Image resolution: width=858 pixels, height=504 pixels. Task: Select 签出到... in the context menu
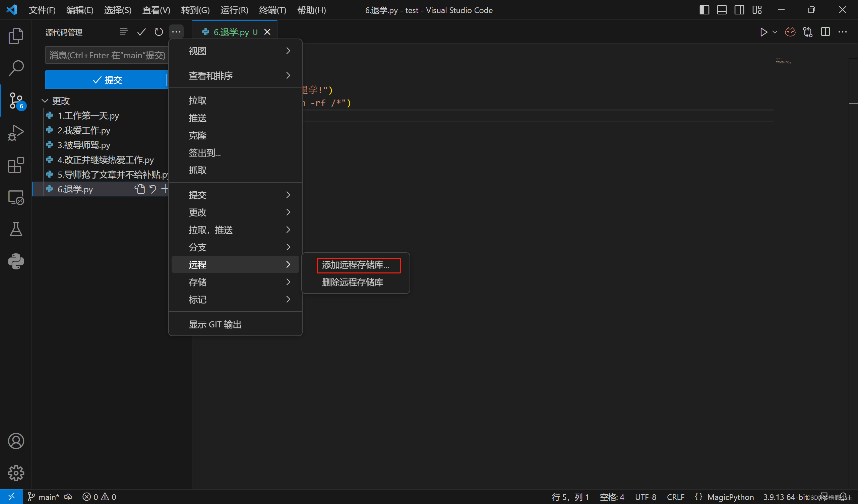(x=235, y=153)
